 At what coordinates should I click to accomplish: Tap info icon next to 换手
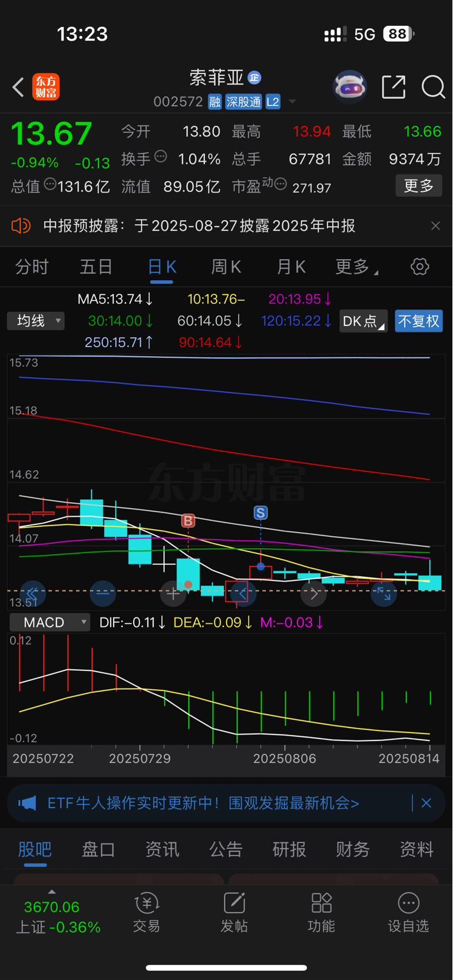pos(161,157)
